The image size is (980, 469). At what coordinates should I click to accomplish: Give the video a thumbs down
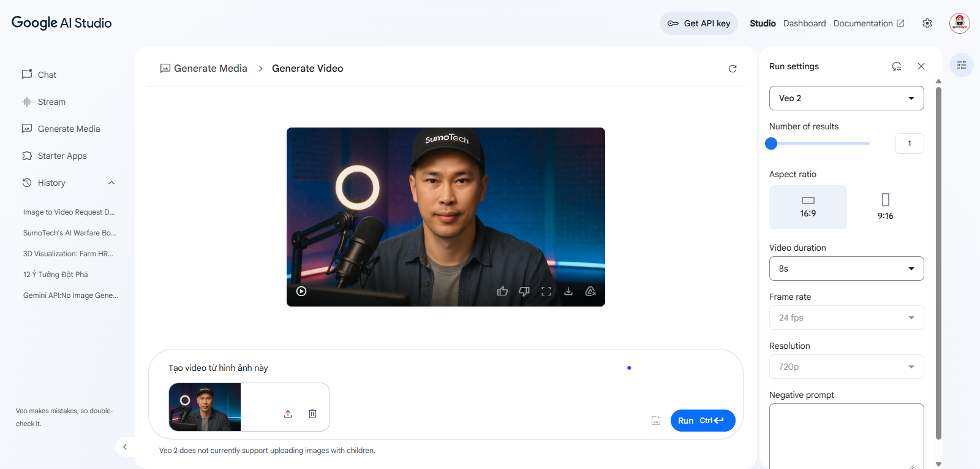pos(524,291)
